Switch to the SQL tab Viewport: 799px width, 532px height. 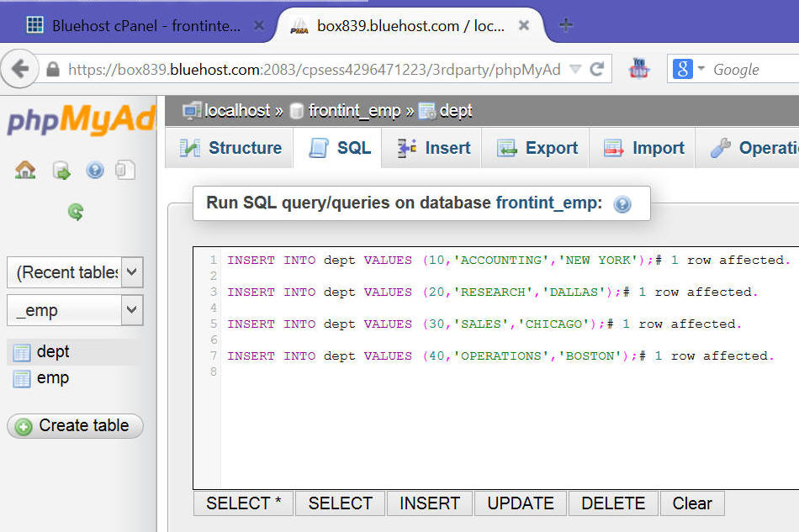pyautogui.click(x=338, y=148)
